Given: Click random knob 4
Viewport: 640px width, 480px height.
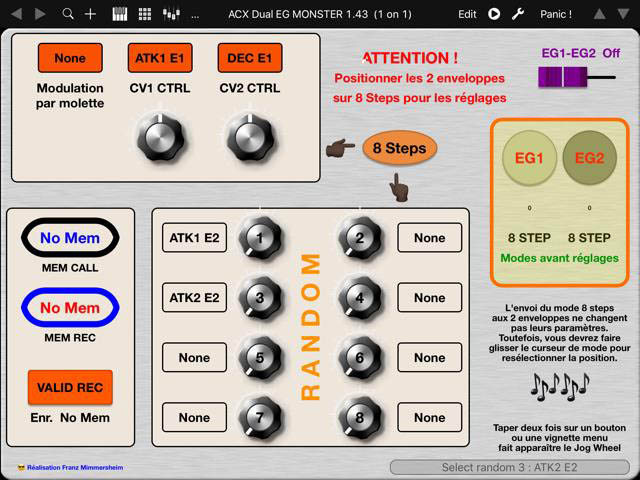Looking at the screenshot, I should point(360,298).
